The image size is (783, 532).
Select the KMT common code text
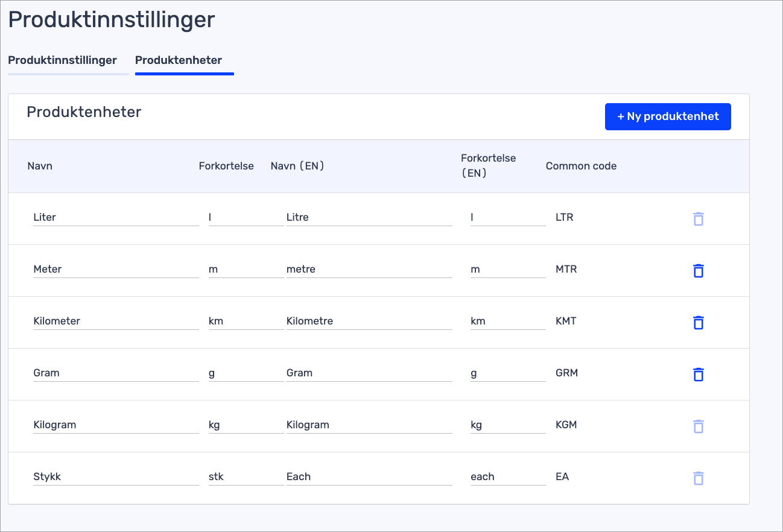click(566, 321)
